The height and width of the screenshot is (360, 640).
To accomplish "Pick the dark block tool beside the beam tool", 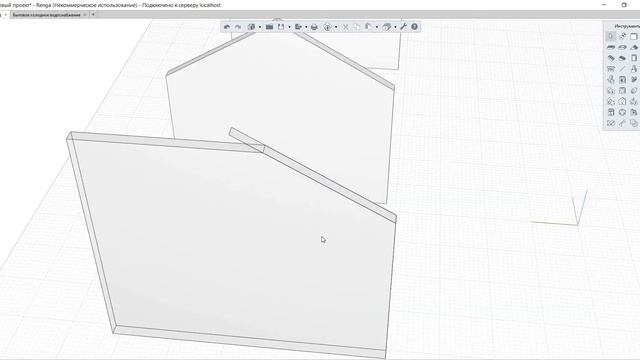I will (622, 58).
